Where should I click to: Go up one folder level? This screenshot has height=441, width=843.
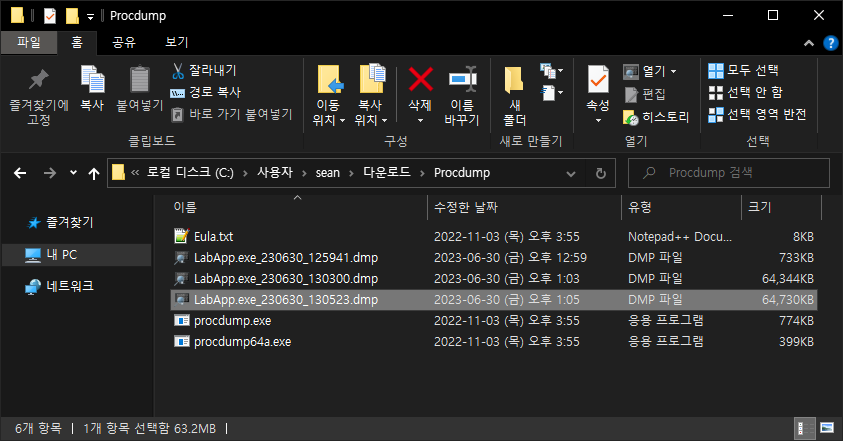[x=94, y=173]
